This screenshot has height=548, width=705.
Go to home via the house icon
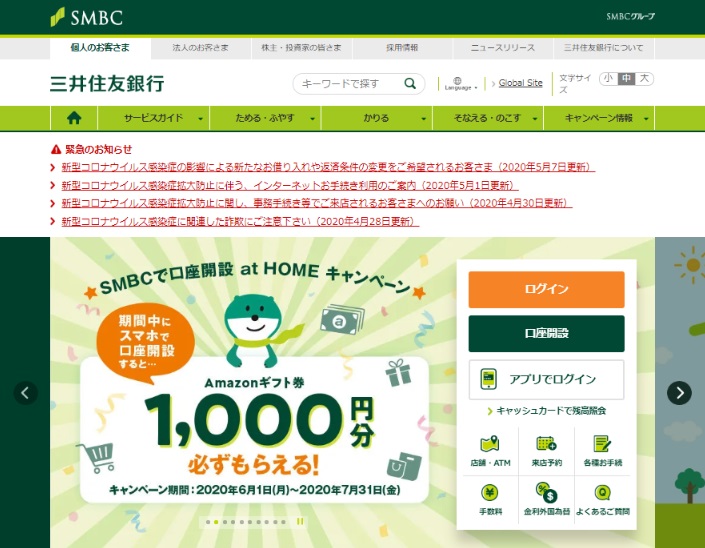(x=74, y=118)
